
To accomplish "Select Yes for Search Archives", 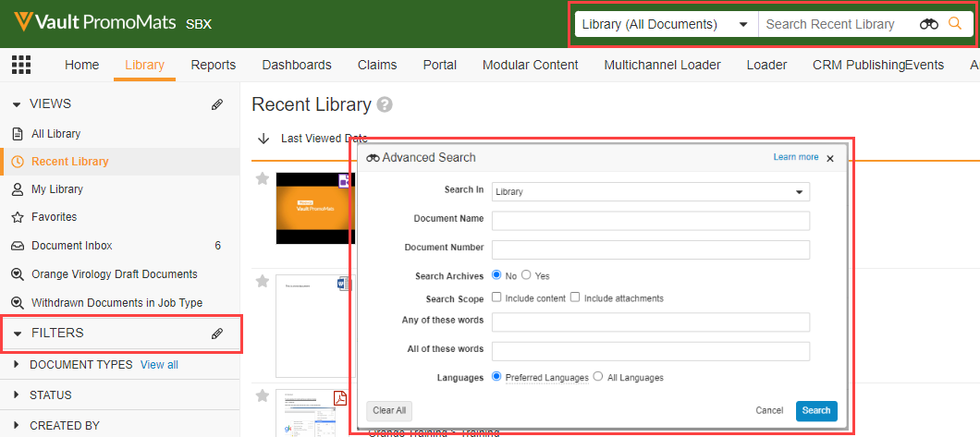I will pyautogui.click(x=526, y=275).
